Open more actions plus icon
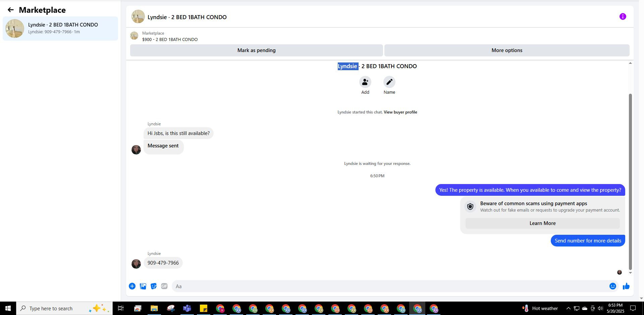Image resolution: width=644 pixels, height=315 pixels. (x=132, y=286)
